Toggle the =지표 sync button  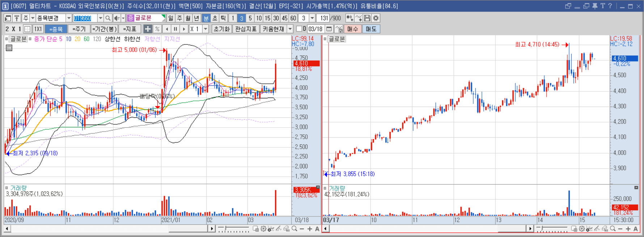130,29
